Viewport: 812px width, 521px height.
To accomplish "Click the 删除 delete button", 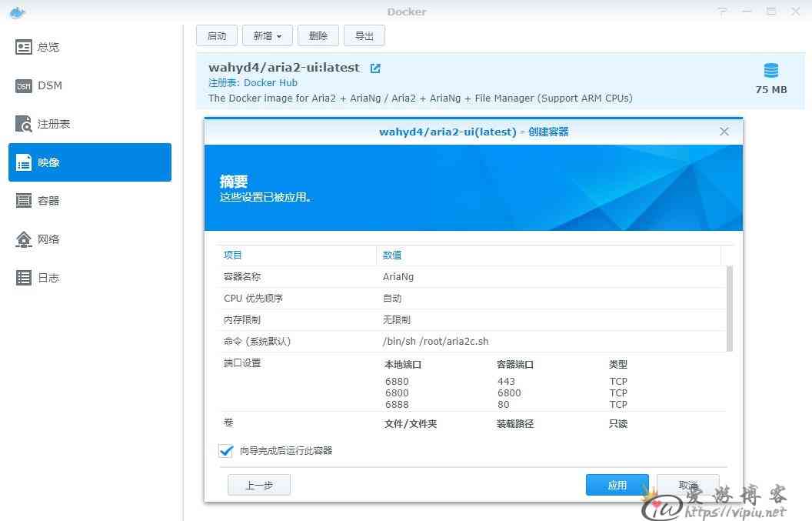I will pyautogui.click(x=318, y=35).
